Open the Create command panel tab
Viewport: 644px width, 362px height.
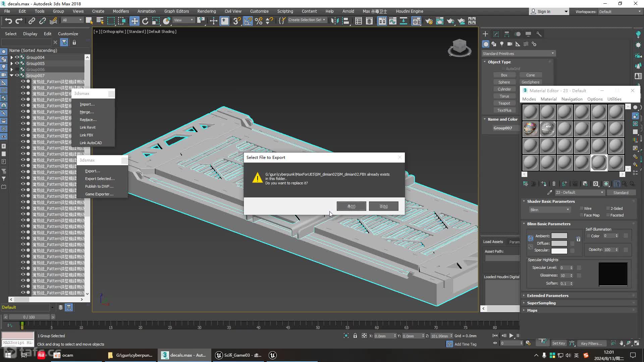coord(485,34)
